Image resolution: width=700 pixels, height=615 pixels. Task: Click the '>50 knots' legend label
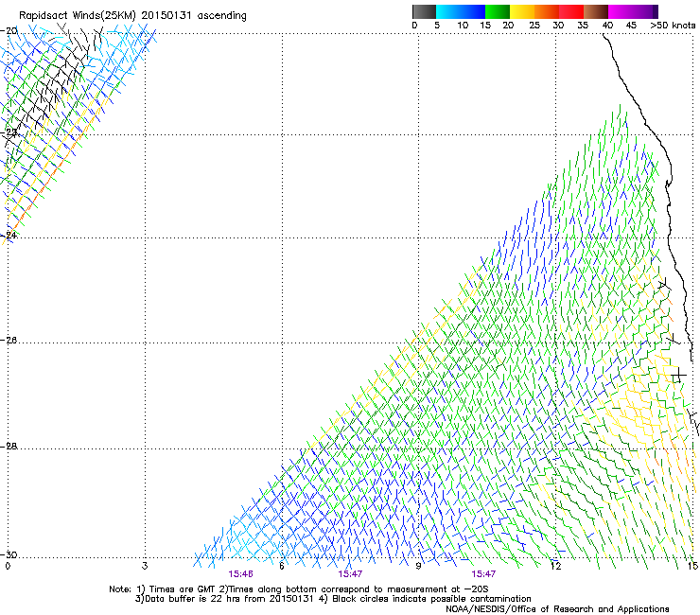673,26
